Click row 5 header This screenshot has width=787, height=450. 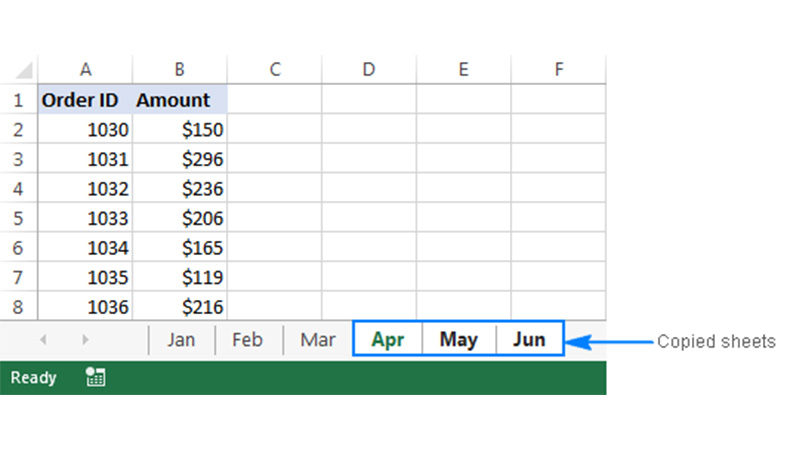click(17, 218)
